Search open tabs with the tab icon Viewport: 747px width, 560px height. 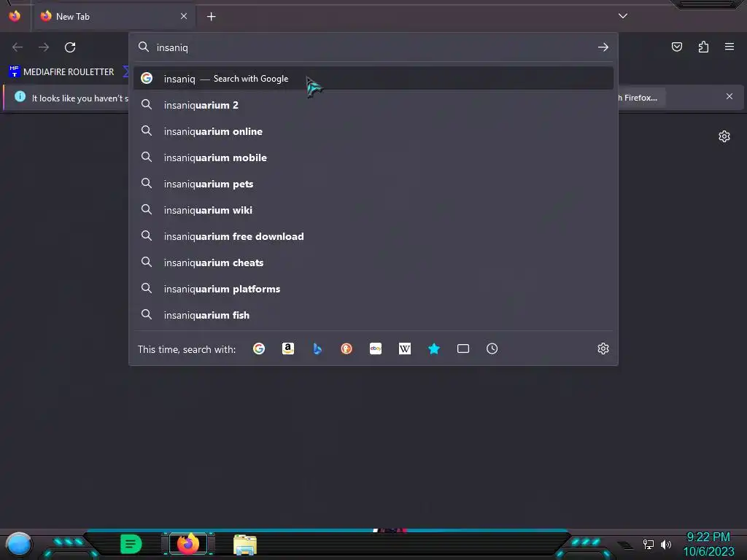tap(463, 349)
